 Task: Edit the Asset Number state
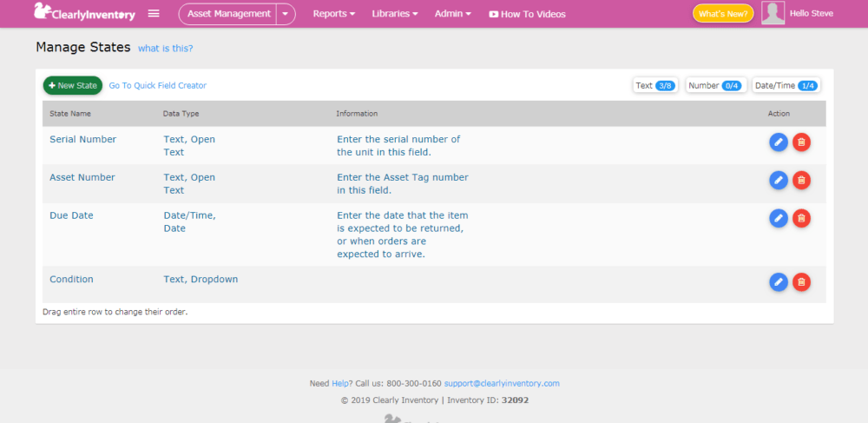(x=779, y=180)
